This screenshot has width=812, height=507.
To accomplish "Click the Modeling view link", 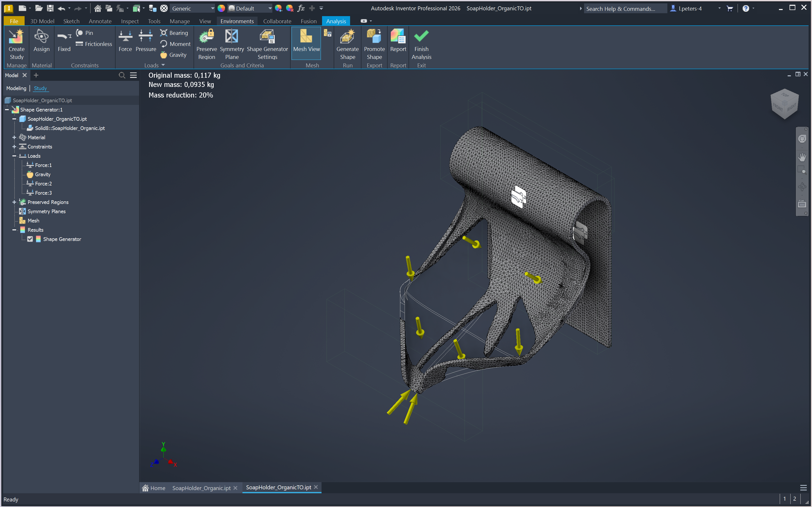I will pyautogui.click(x=16, y=88).
